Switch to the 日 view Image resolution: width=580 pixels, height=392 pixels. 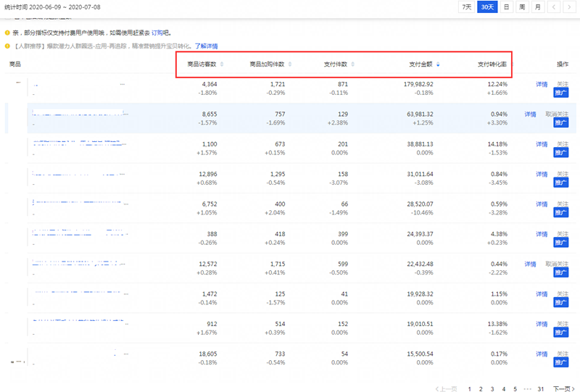point(506,7)
